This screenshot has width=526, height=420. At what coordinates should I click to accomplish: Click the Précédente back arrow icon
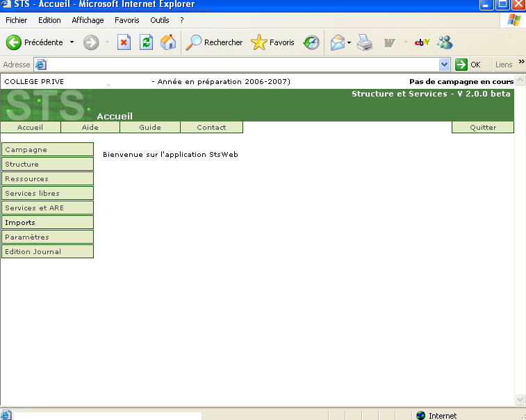pos(14,42)
